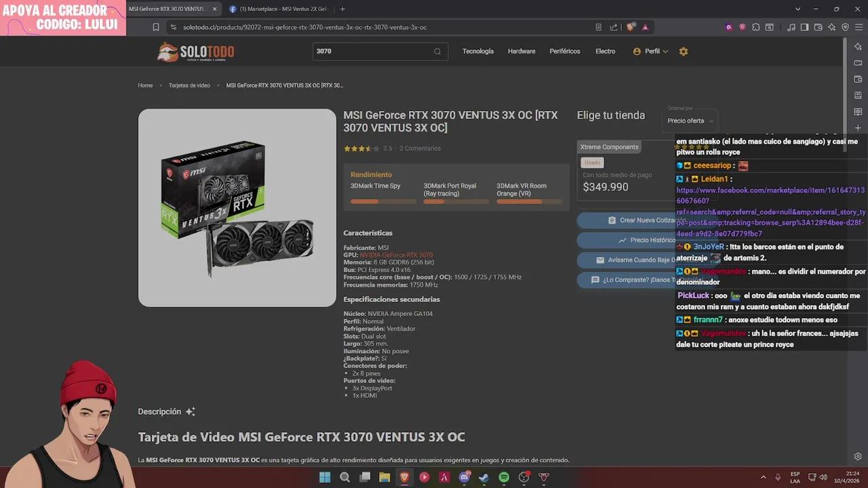Click the 3DMark Time Spy score bar
Screen dimensions: 868x488
coord(383,201)
